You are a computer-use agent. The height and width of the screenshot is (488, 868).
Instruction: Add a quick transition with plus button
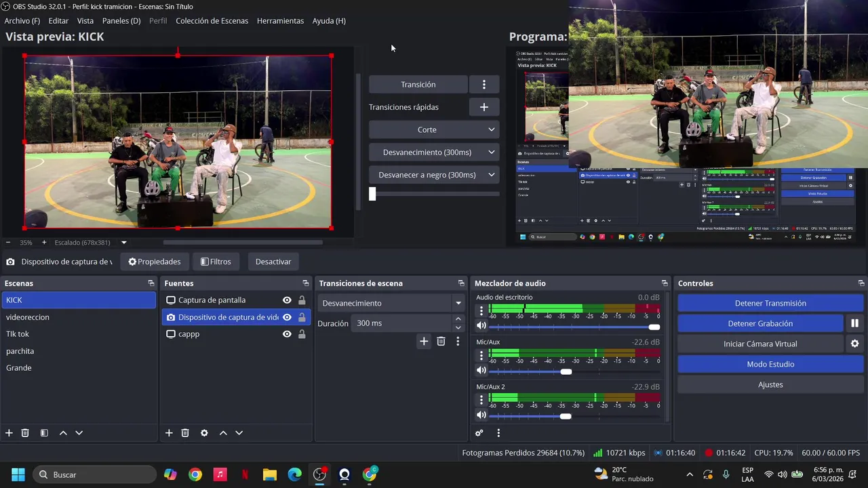tap(484, 107)
